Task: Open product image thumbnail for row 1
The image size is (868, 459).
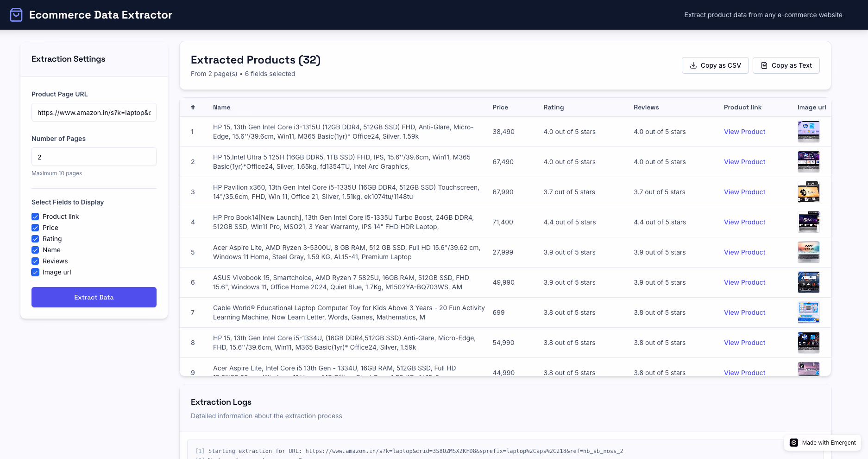Action: pyautogui.click(x=809, y=132)
